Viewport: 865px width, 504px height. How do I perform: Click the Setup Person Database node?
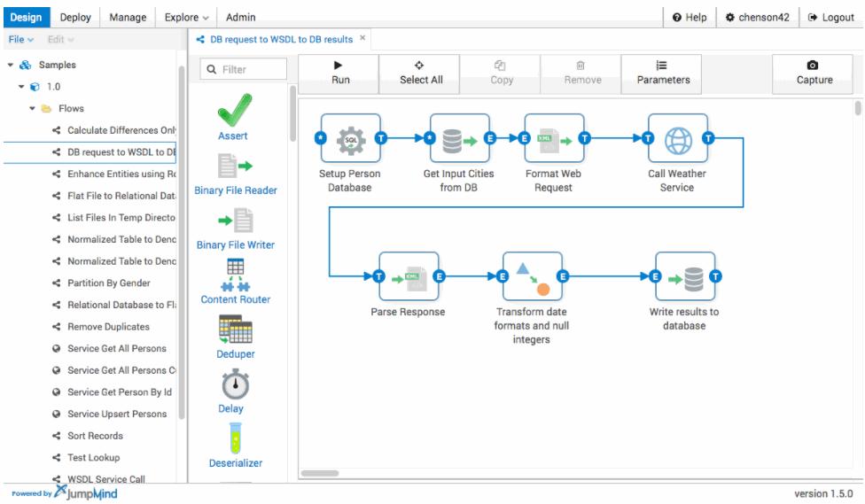pyautogui.click(x=351, y=138)
